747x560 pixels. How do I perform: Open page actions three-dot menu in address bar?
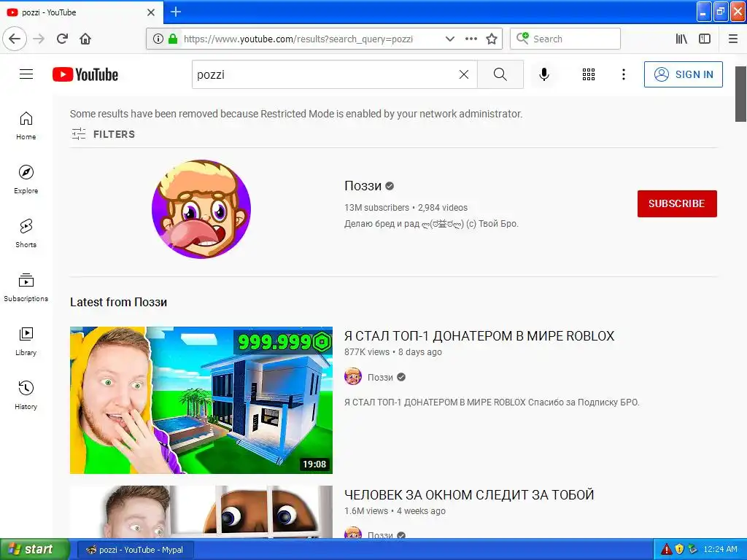(471, 39)
